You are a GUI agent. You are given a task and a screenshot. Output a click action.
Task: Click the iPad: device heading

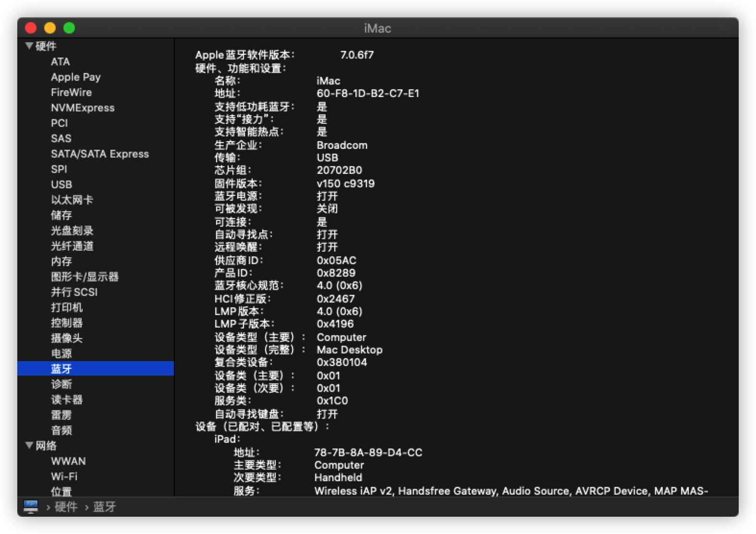[x=227, y=439]
